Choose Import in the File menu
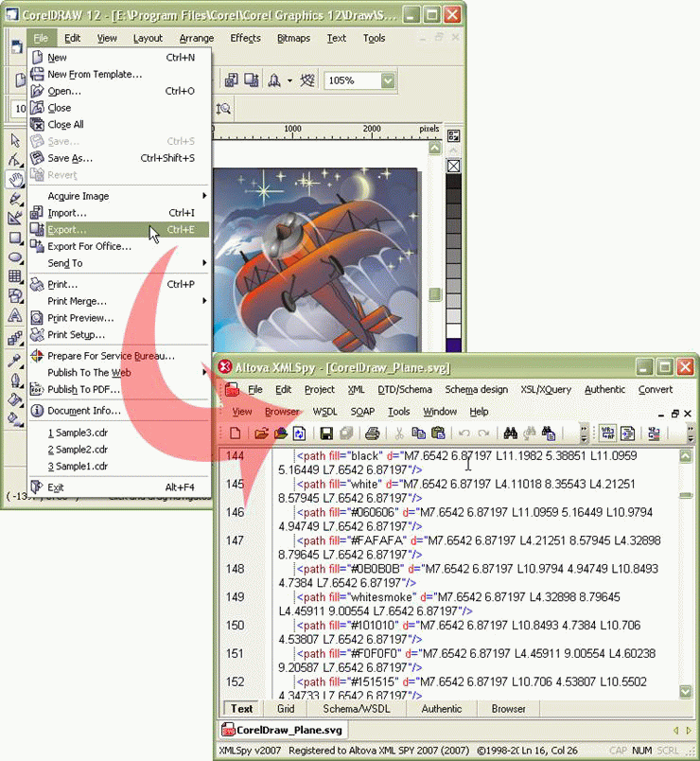Image resolution: width=700 pixels, height=761 pixels. coord(118,213)
